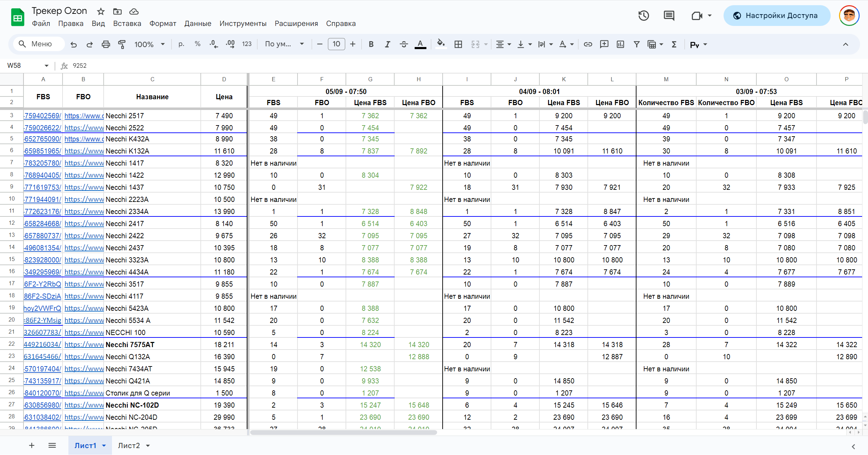Click the font size input field
868x455 pixels.
(336, 44)
